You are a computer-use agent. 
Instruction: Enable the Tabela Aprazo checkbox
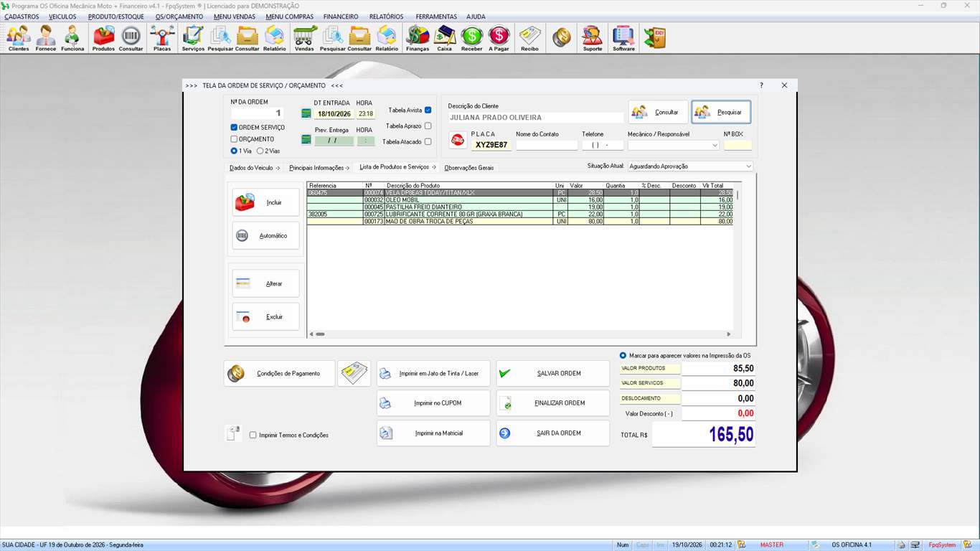[x=428, y=126]
